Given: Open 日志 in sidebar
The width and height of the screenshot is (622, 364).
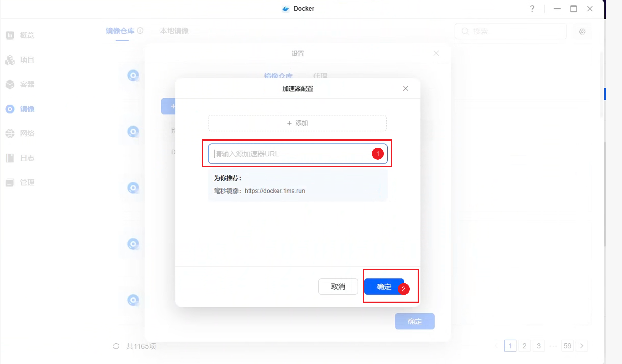Looking at the screenshot, I should point(20,158).
